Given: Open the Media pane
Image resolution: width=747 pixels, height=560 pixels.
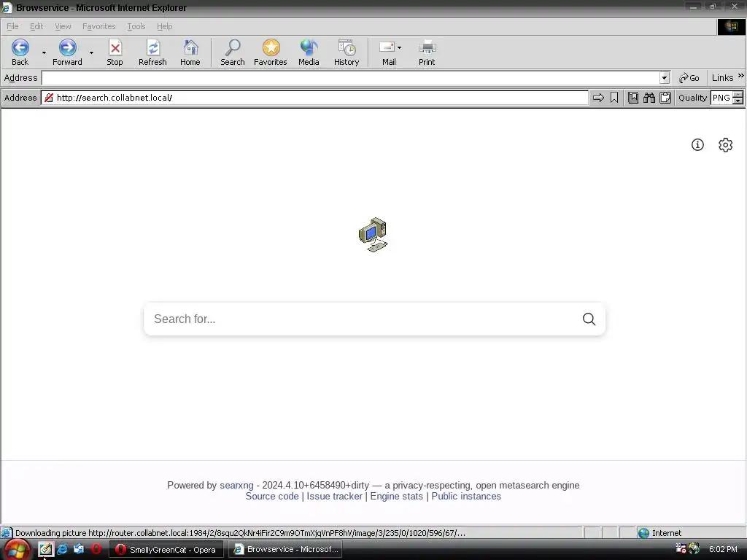Looking at the screenshot, I should point(309,52).
